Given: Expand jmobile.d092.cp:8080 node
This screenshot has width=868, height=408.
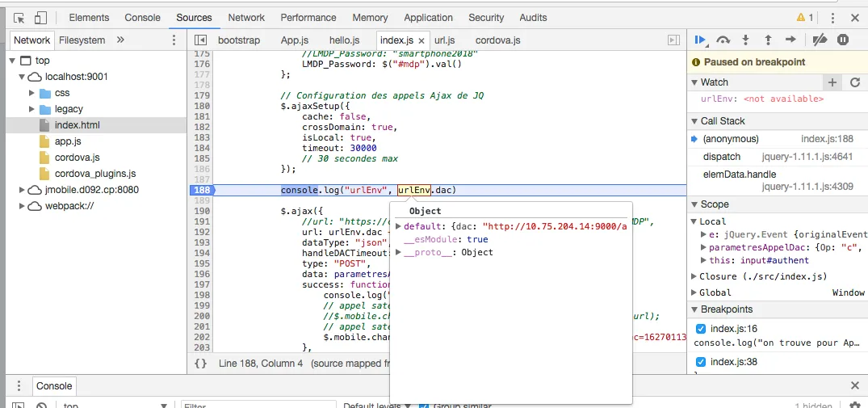Looking at the screenshot, I should point(22,190).
